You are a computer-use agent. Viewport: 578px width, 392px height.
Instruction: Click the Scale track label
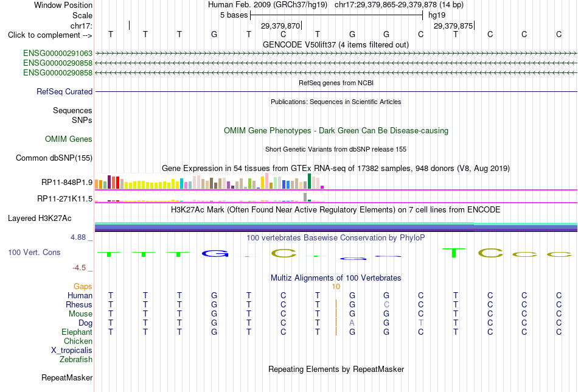coord(82,15)
